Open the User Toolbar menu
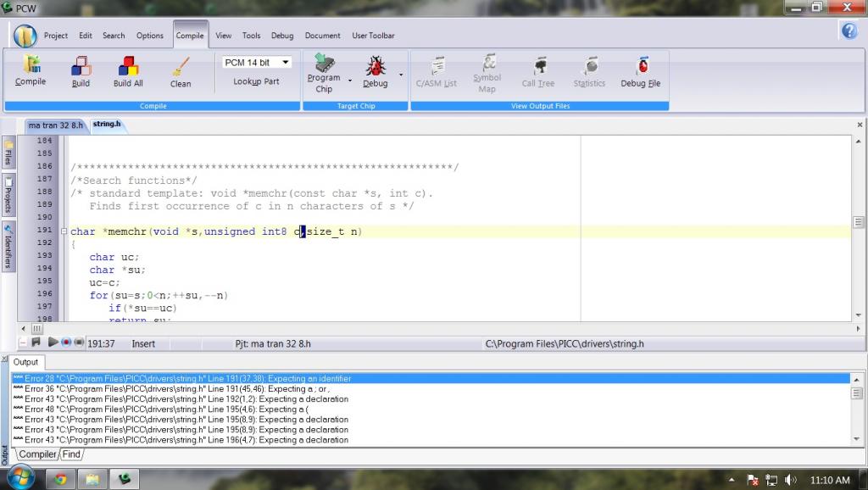 point(373,36)
